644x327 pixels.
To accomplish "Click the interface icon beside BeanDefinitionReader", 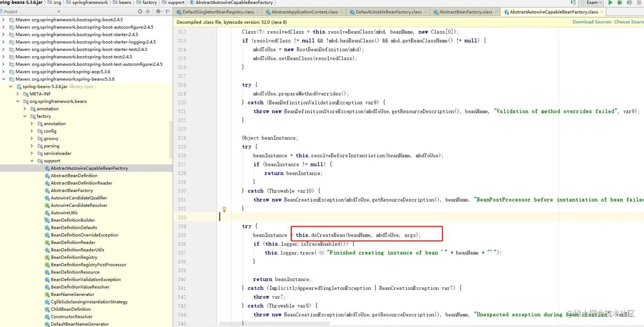I will coord(47,243).
